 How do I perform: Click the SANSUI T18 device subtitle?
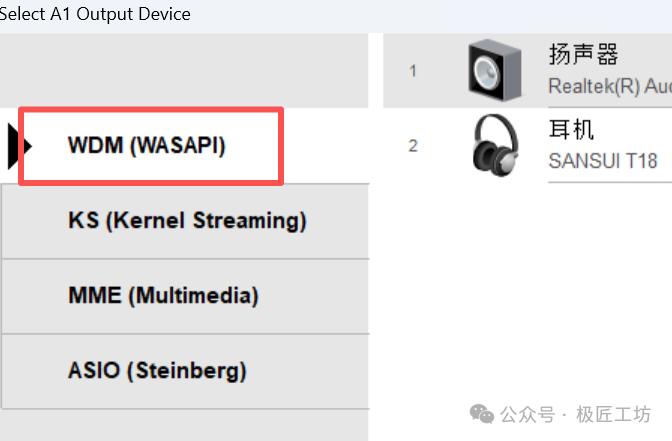point(603,161)
